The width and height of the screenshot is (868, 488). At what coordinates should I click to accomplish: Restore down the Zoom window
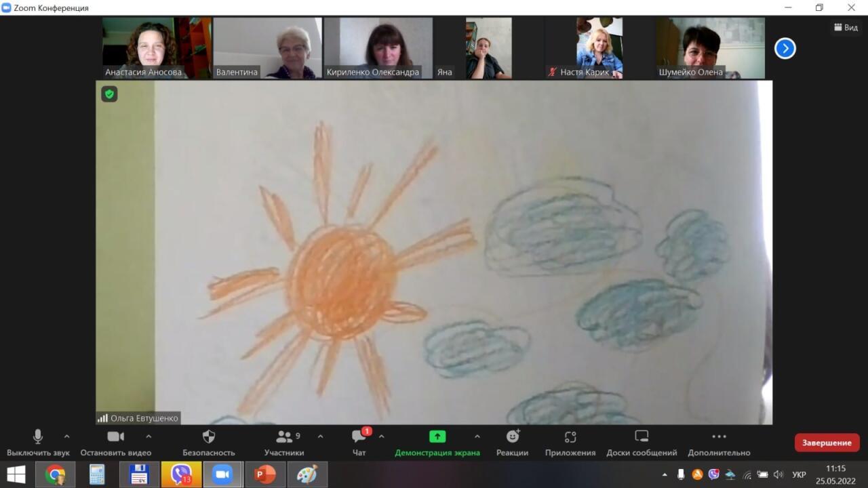[x=819, y=7]
